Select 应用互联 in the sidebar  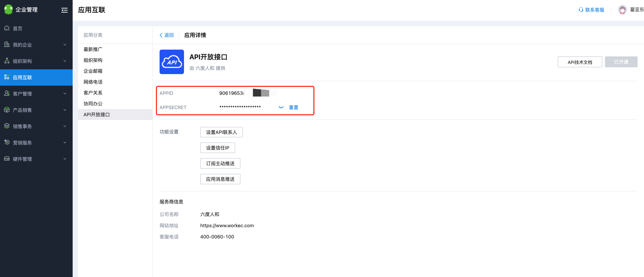click(x=36, y=77)
